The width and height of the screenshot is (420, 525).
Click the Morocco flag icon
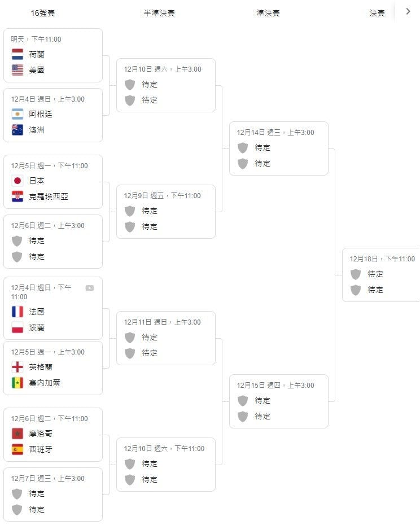[x=17, y=434]
